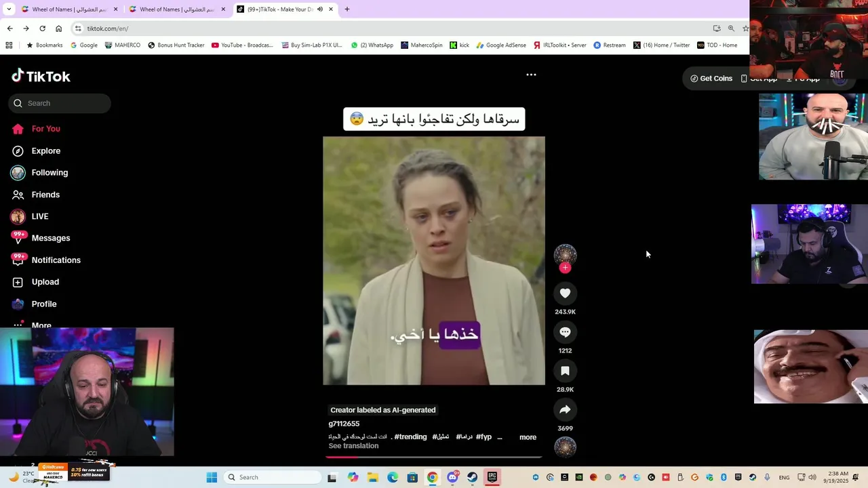Viewport: 868px width, 488px height.
Task: Open Google bookmark
Action: pyautogui.click(x=83, y=45)
